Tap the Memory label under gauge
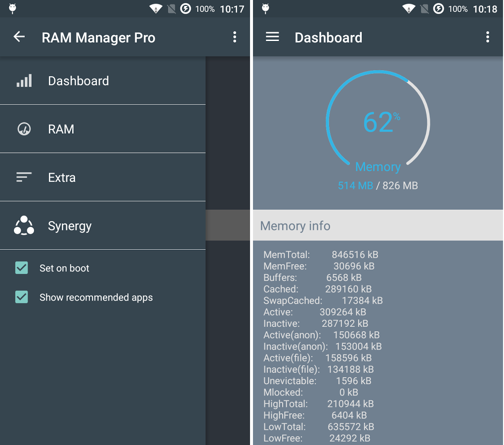The width and height of the screenshot is (504, 445). pos(378,167)
